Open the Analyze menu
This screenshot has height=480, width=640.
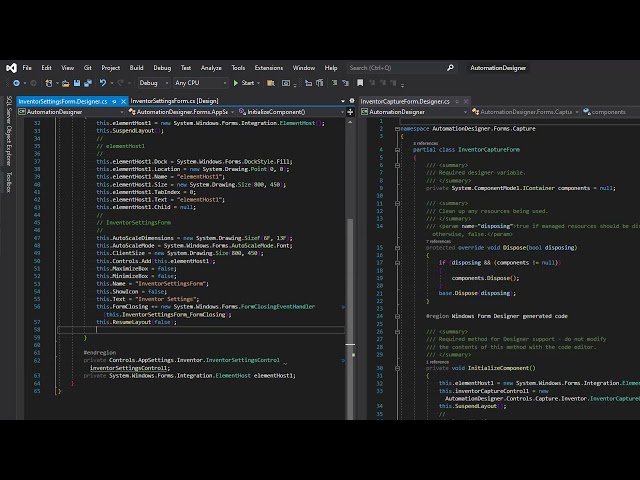point(211,68)
